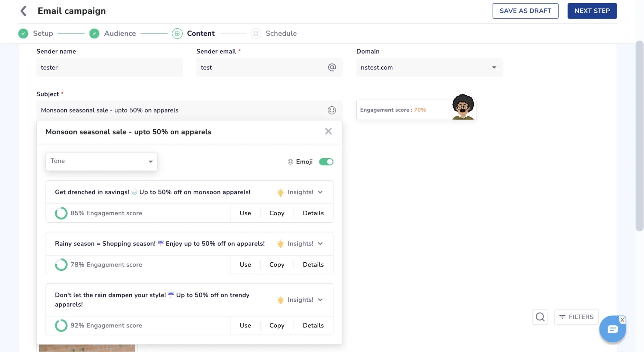Click the back arrow beside Email campaign
Viewport: 644px width, 352px height.
(23, 11)
